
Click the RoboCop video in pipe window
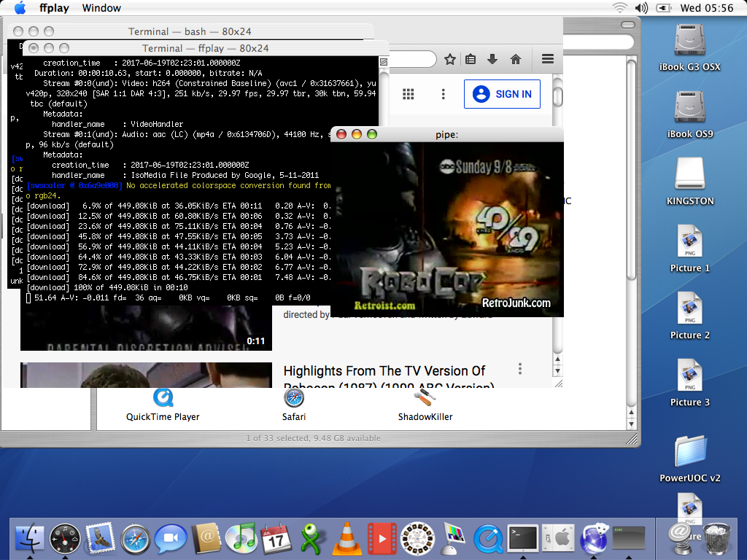tap(447, 230)
